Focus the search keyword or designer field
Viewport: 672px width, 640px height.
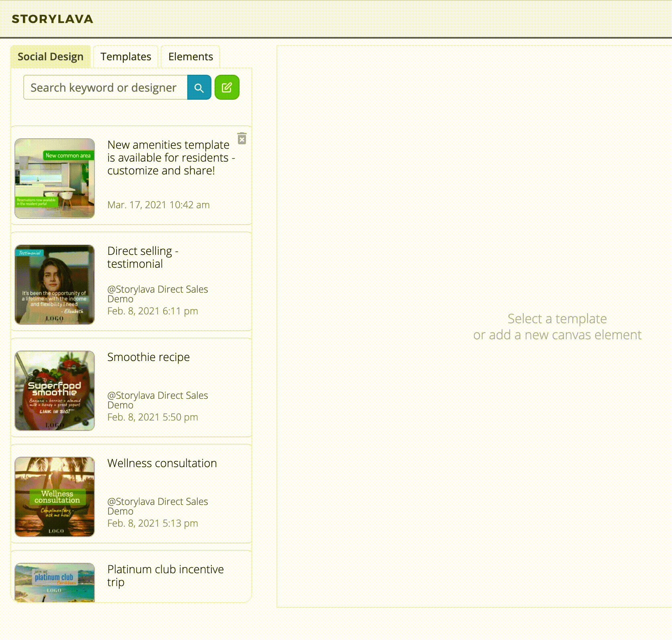(x=105, y=87)
